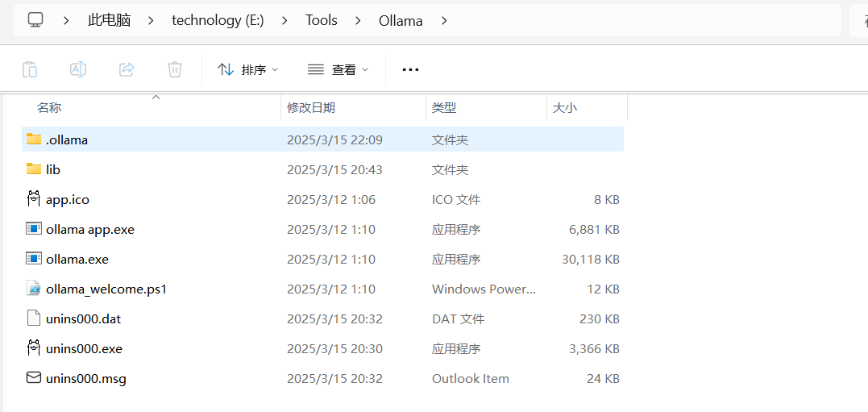Click the unins000.dat blank file icon
The width and height of the screenshot is (868, 412).
coord(34,318)
